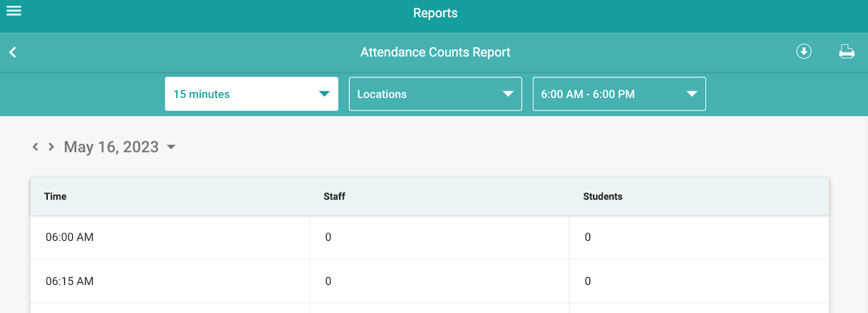Change the 6:00 AM - 6:00 PM range
This screenshot has width=868, height=313.
tap(619, 94)
